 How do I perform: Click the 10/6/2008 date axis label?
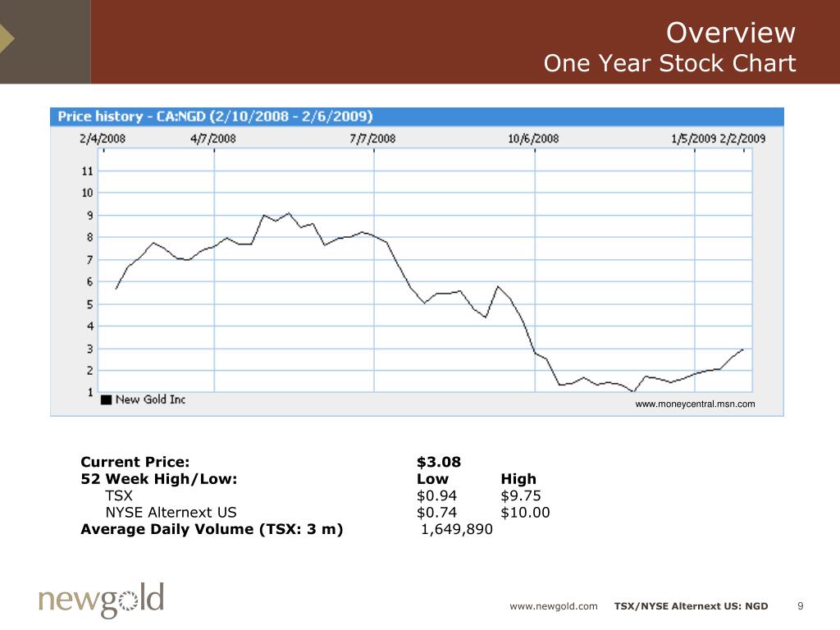pos(533,138)
